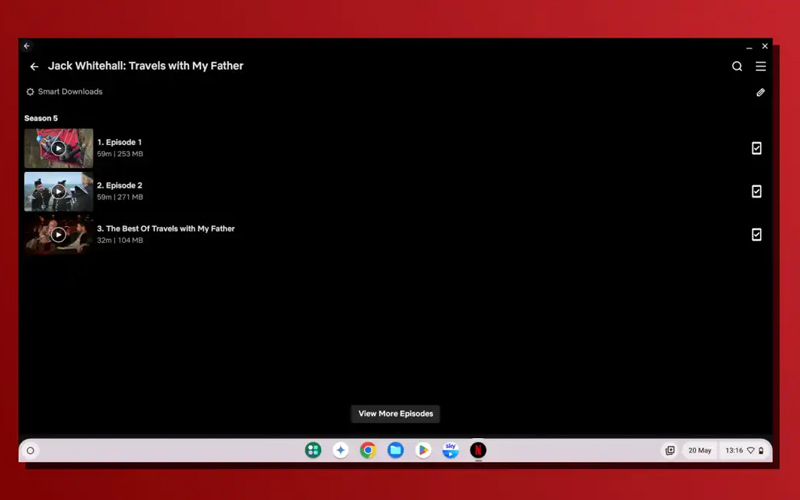Launch Google Play Store from the shelf
The width and height of the screenshot is (800, 500).
423,450
